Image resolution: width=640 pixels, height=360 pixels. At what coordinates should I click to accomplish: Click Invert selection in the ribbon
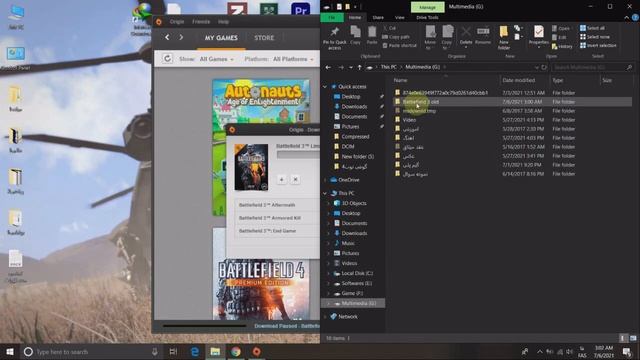598,45
